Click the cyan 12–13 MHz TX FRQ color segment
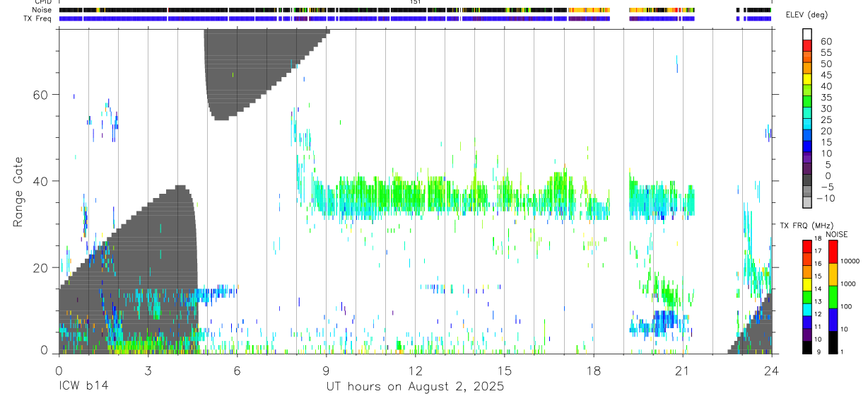Screen dimensions: 868x401 [807, 308]
